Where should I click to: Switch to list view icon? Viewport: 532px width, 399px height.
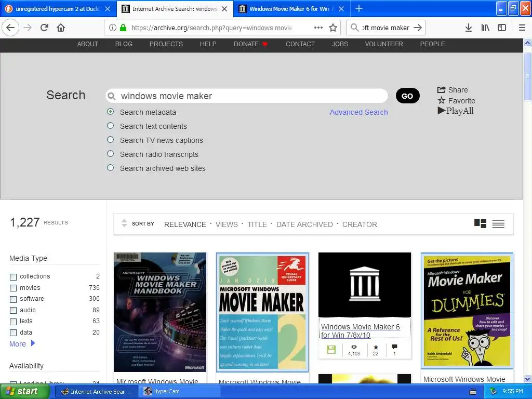[498, 223]
